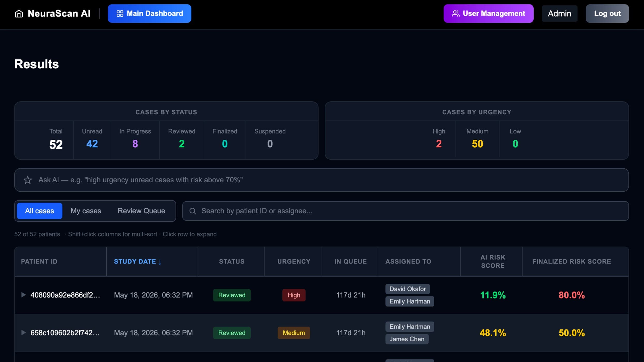Open User Management

coord(488,13)
